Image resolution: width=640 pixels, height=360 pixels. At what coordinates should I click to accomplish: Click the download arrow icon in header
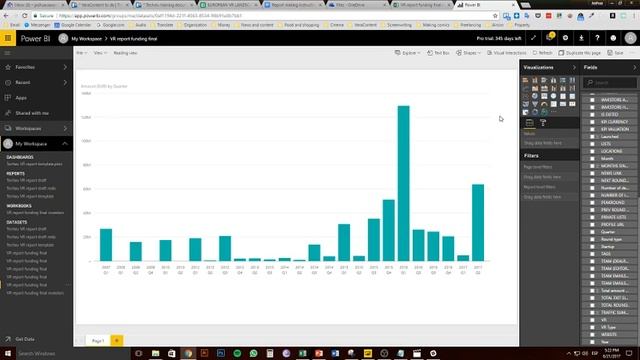click(x=581, y=38)
